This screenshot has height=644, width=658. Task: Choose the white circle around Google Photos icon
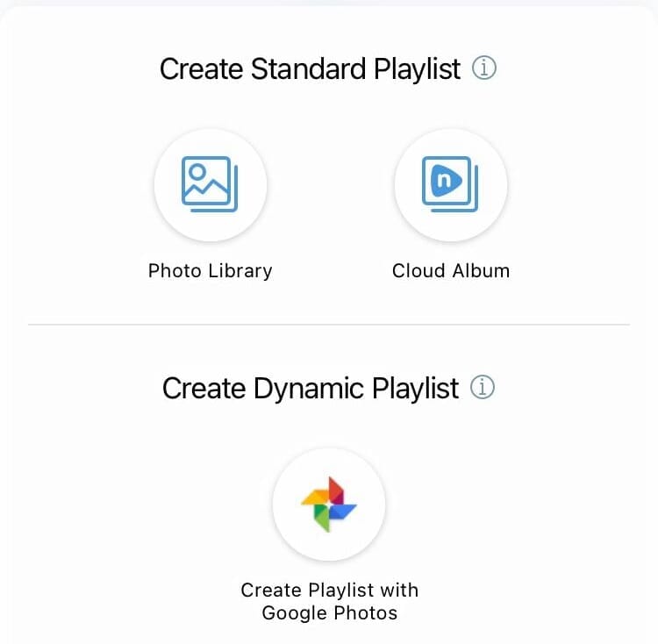click(329, 504)
